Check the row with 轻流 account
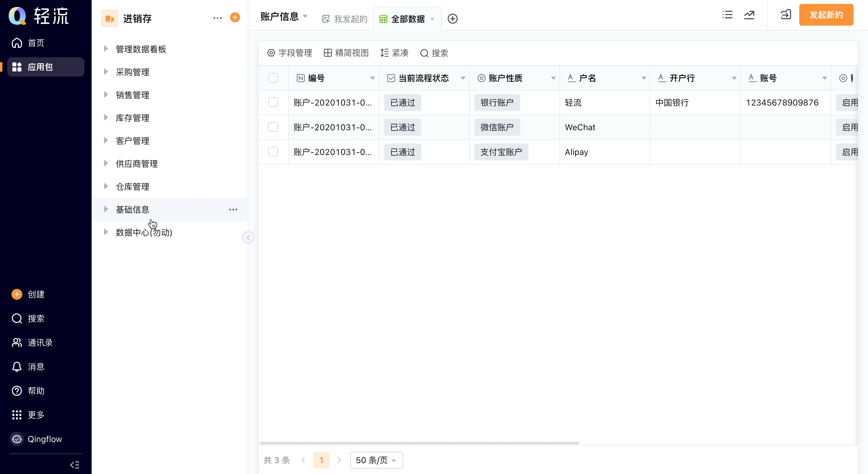 click(x=273, y=103)
